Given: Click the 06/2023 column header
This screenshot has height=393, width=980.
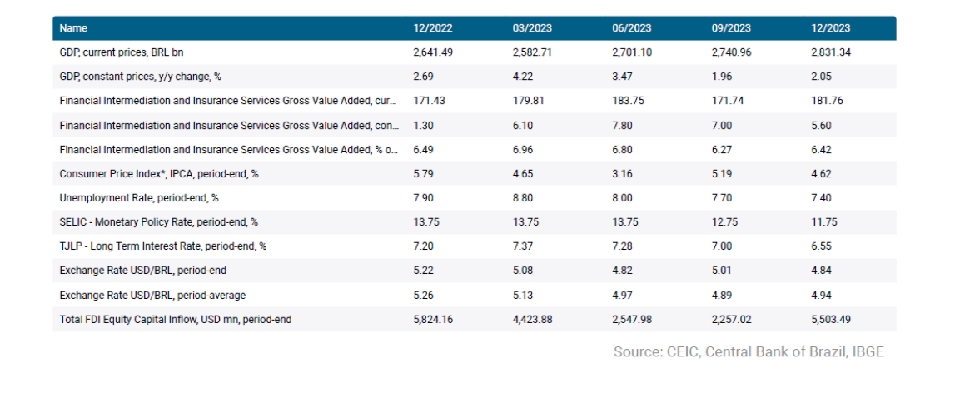Looking at the screenshot, I should (x=631, y=28).
